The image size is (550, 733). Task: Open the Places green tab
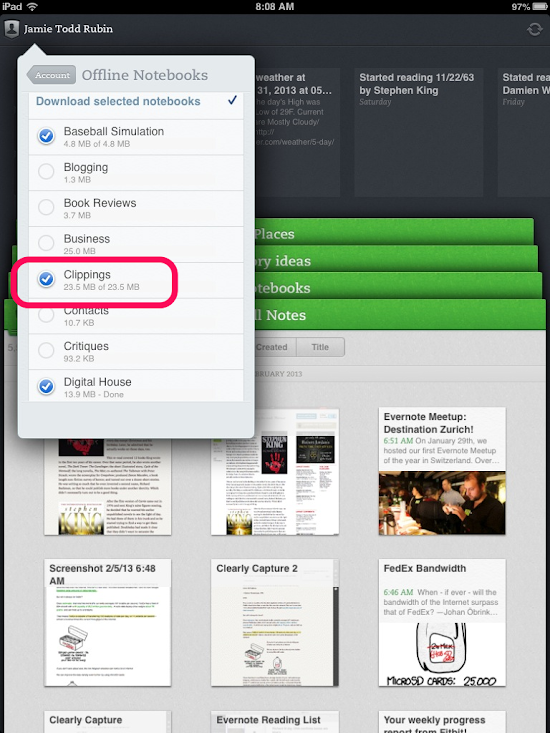click(x=394, y=232)
